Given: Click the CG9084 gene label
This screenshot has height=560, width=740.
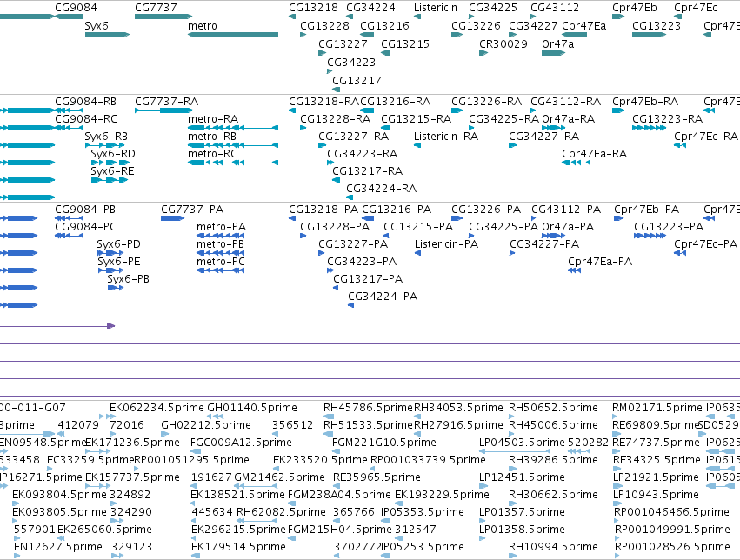Looking at the screenshot, I should coord(76,8).
